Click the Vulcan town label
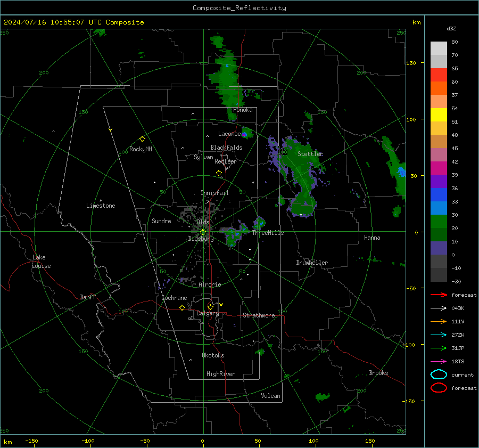 [x=270, y=396]
